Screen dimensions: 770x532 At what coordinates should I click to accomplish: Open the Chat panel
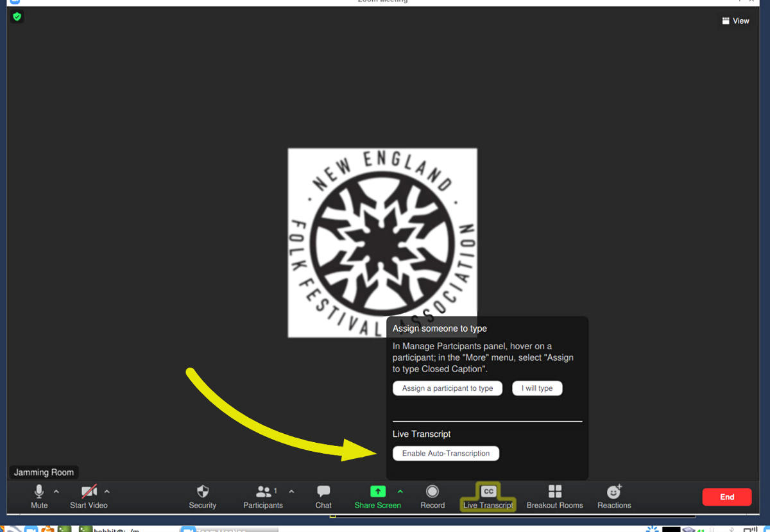(323, 496)
